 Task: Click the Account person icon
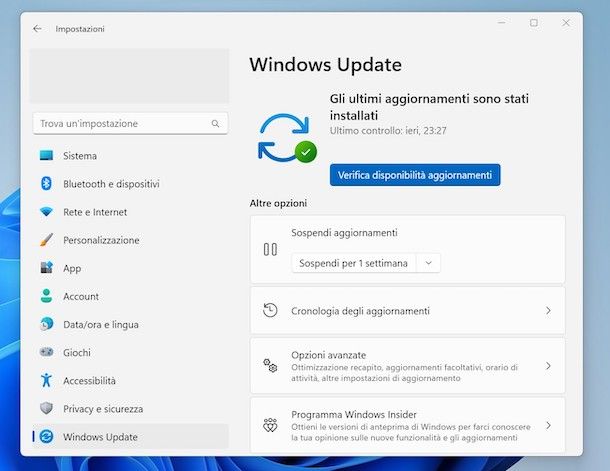[x=46, y=296]
